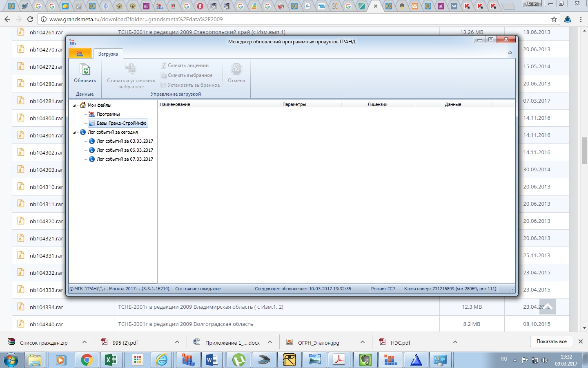
Task: Click the Скачать и установить выбранное button
Action: click(x=131, y=76)
